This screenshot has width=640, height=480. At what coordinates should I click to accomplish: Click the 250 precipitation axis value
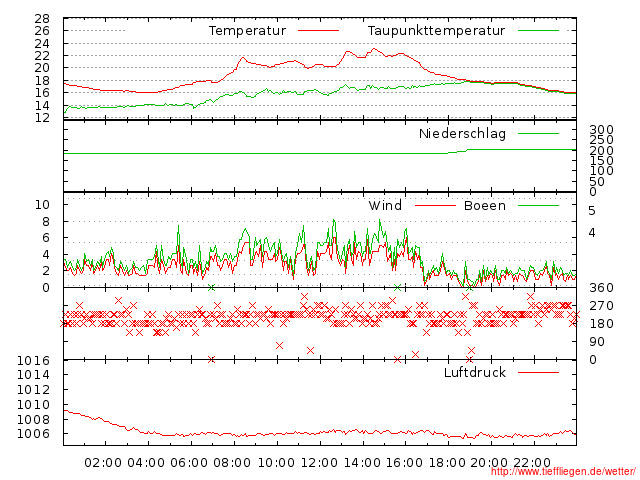pyautogui.click(x=601, y=140)
